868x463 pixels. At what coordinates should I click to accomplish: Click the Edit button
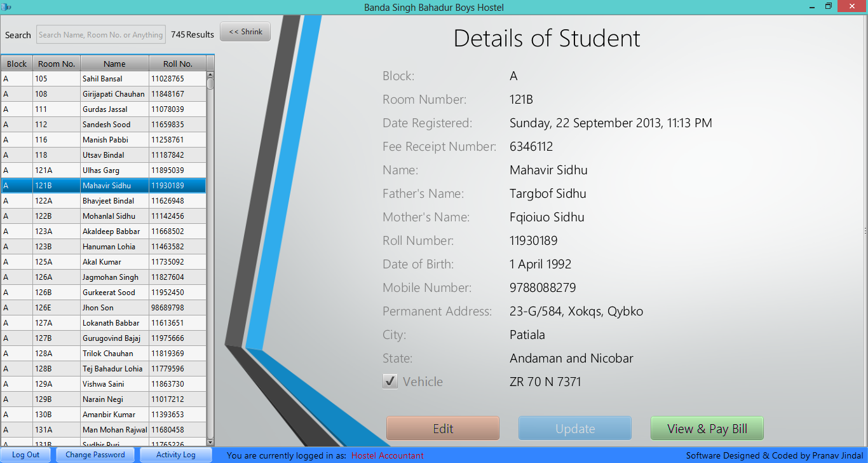tap(443, 429)
